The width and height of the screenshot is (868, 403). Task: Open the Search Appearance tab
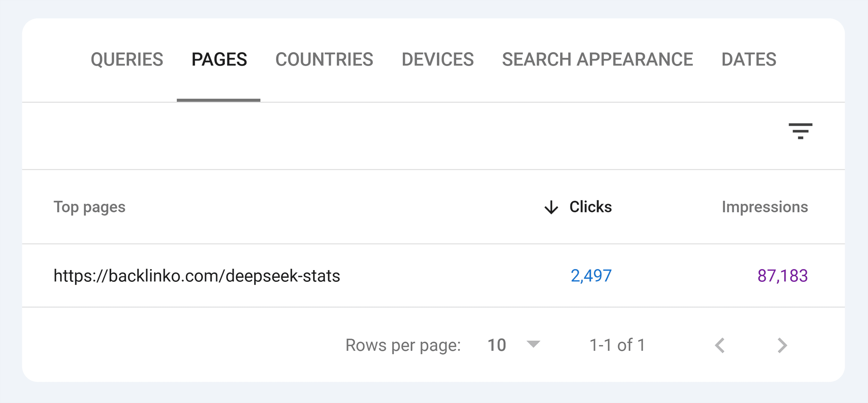597,59
